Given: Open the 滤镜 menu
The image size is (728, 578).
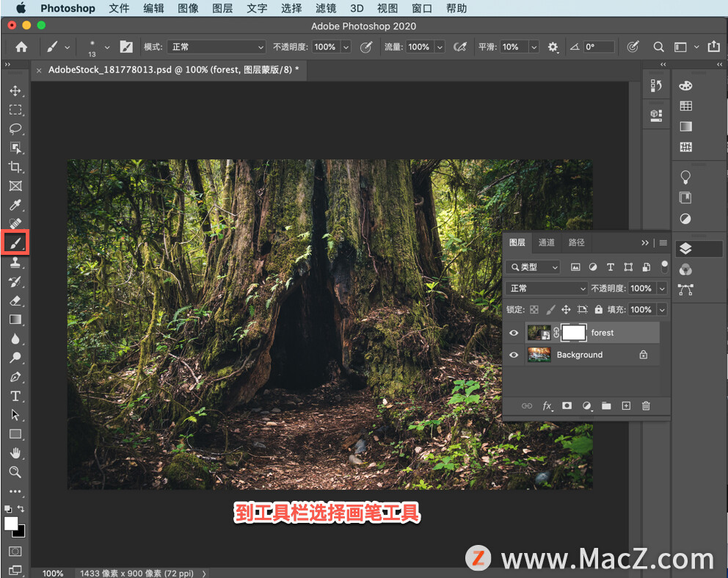Looking at the screenshot, I should pos(325,9).
